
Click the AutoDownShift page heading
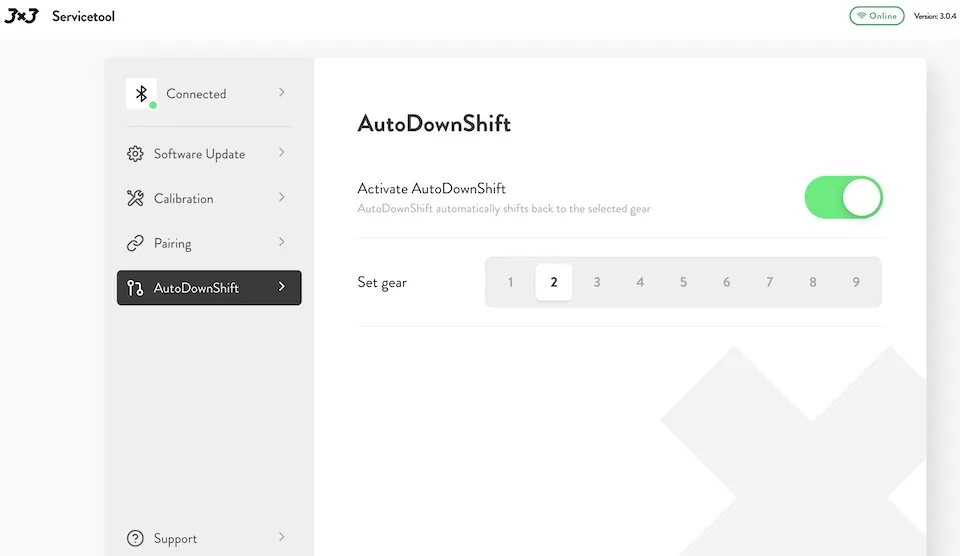coord(434,124)
